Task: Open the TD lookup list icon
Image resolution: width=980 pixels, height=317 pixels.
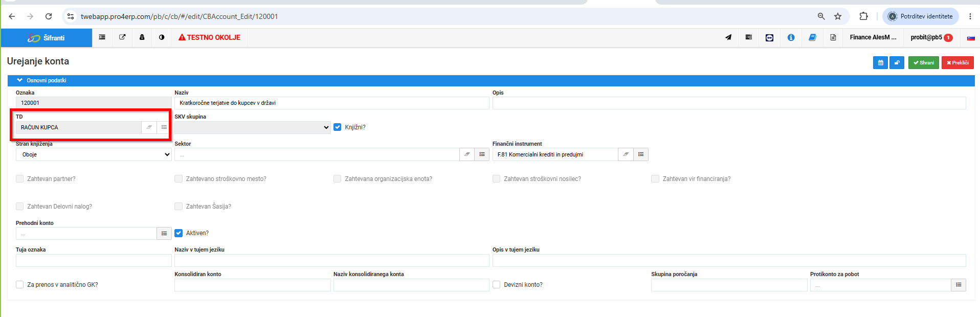Action: coord(164,127)
